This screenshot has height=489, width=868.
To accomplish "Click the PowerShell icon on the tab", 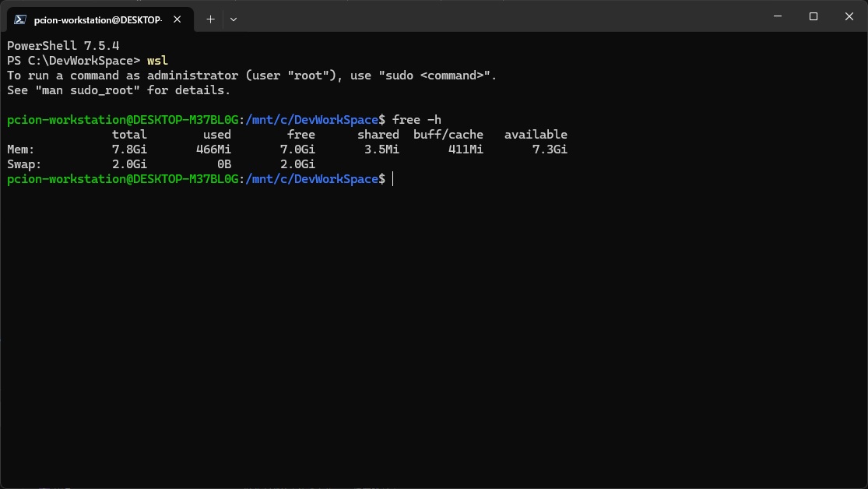I will 21,19.
